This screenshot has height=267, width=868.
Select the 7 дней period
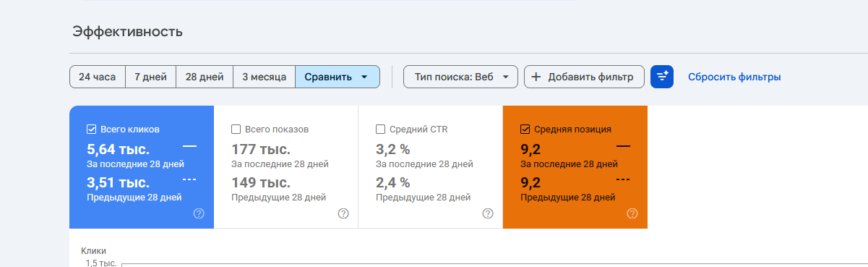pos(151,77)
